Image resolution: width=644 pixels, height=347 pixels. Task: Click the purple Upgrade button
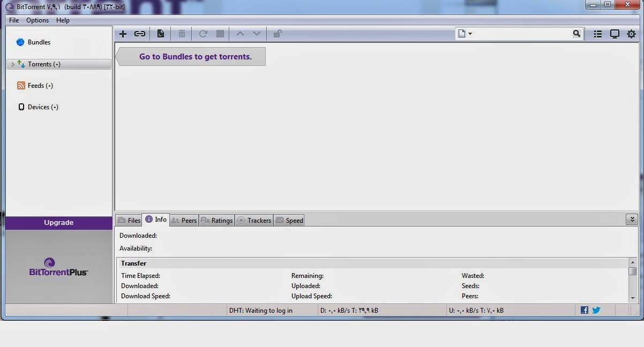click(58, 223)
